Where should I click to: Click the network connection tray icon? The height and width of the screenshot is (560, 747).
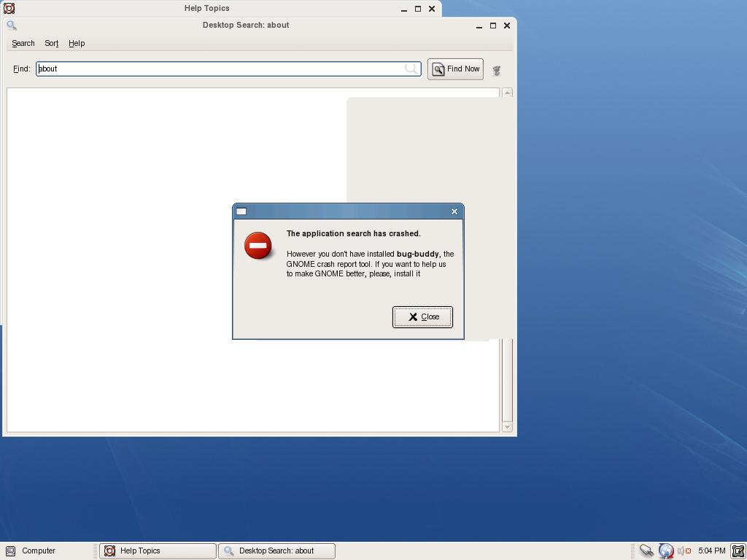646,551
